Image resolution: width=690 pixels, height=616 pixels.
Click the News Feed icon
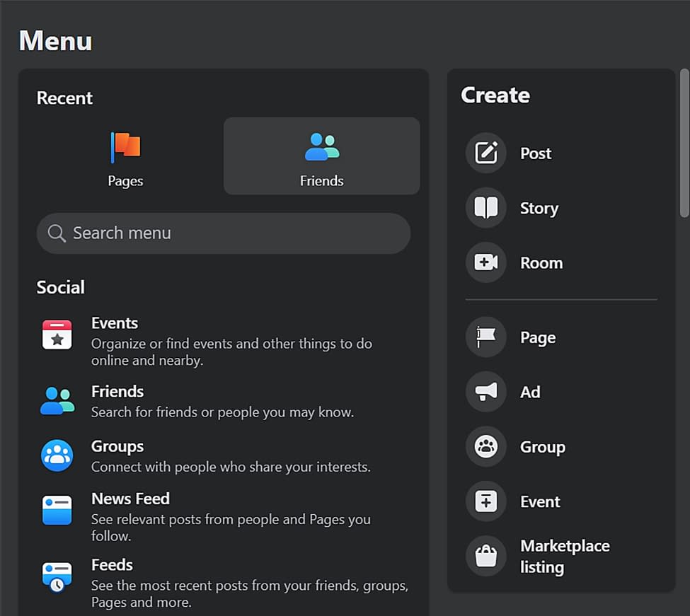pyautogui.click(x=57, y=509)
